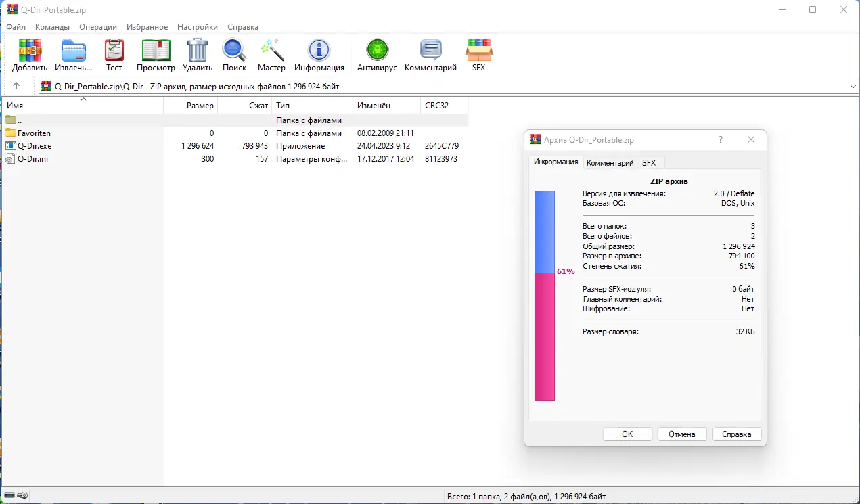Viewport: 860px width, 504px height.
Task: Open the Операции menu
Action: coord(98,27)
